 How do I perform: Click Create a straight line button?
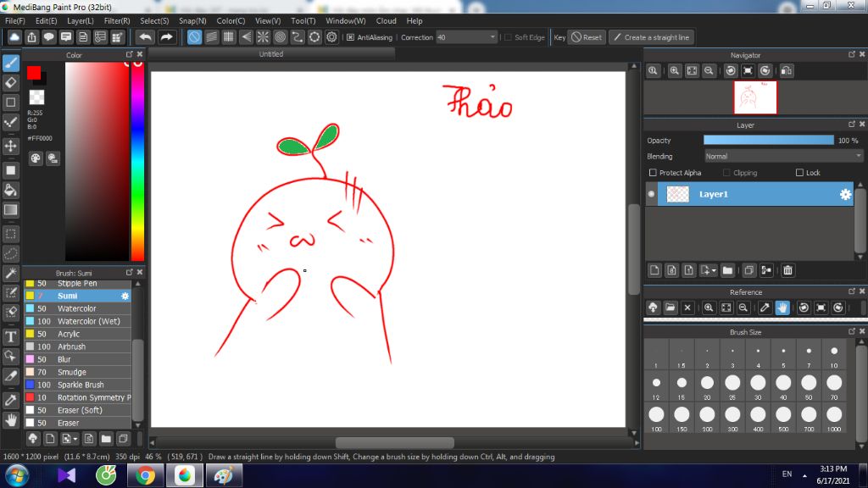point(652,37)
